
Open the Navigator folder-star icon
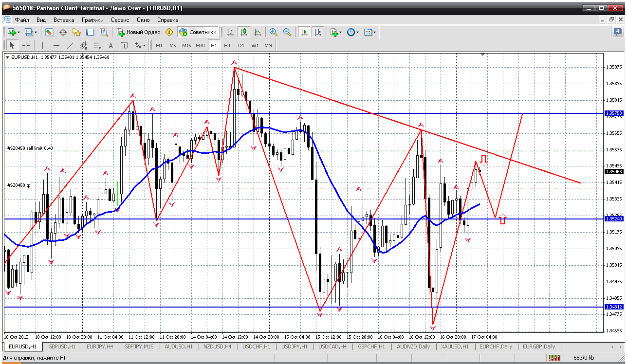[x=76, y=32]
